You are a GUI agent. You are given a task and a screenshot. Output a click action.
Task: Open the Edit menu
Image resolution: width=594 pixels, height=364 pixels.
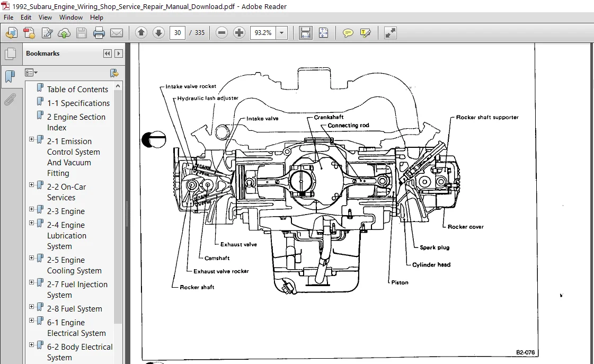tap(26, 17)
